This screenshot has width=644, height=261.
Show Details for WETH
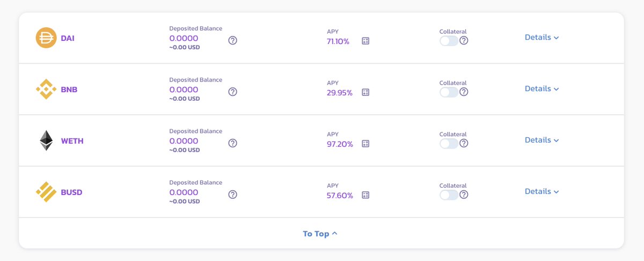pyautogui.click(x=541, y=140)
